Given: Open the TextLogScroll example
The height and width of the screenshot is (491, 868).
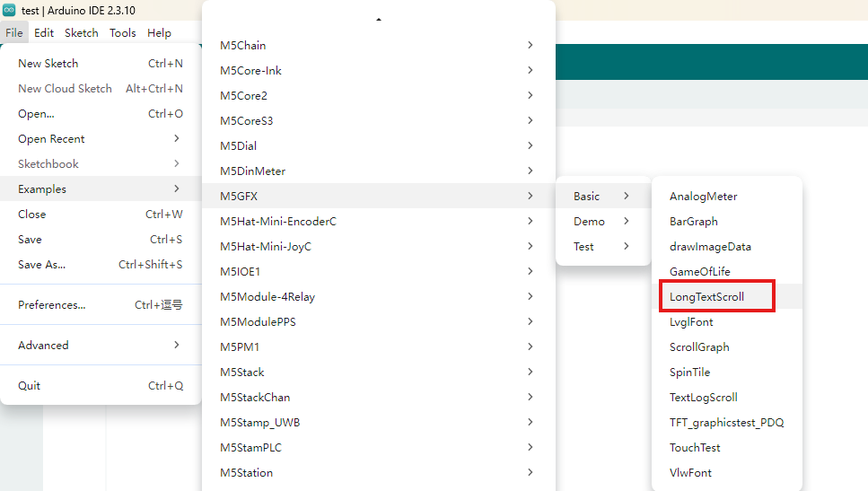Looking at the screenshot, I should [x=727, y=398].
